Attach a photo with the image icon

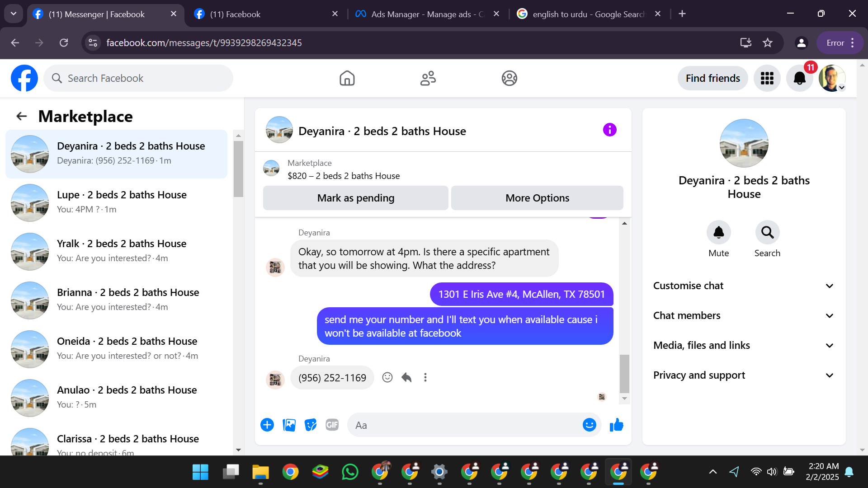click(289, 425)
